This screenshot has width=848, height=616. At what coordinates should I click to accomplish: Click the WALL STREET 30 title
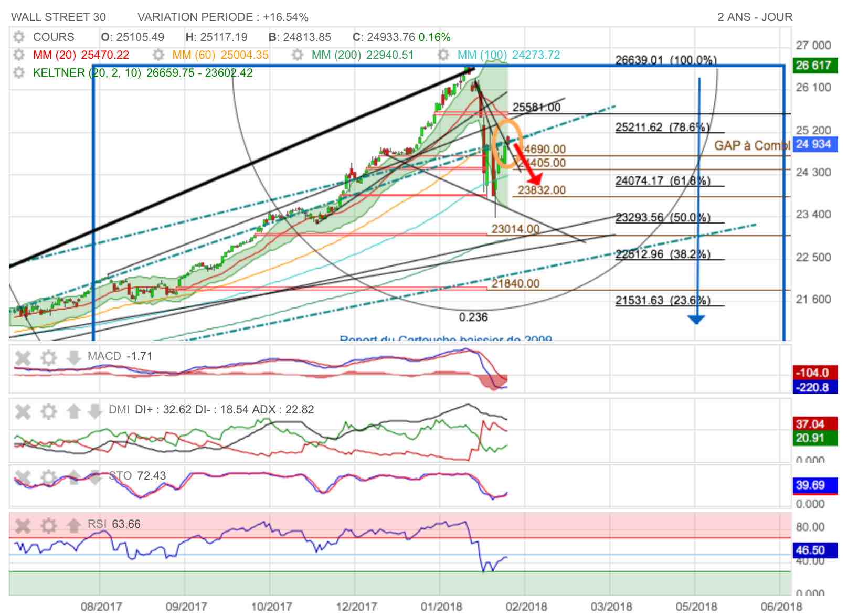(59, 17)
